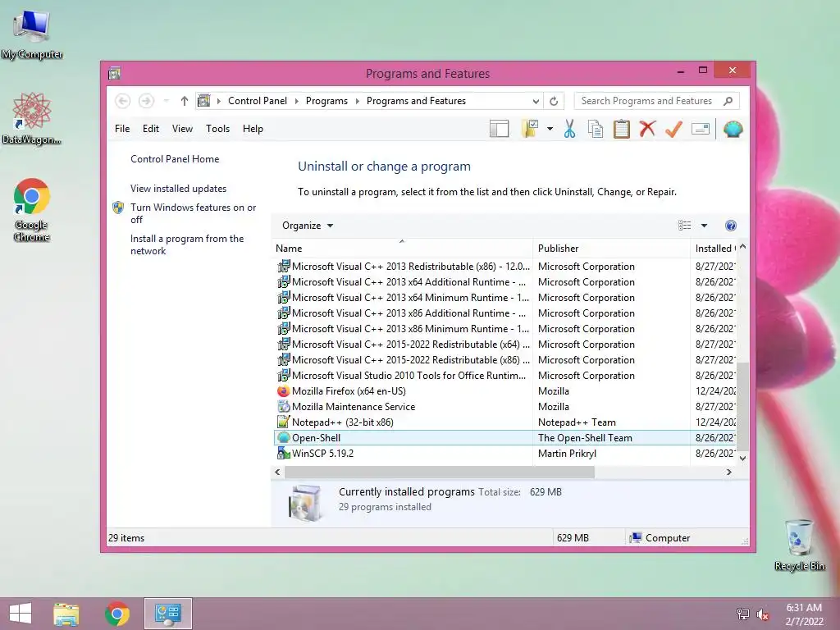Open View installed updates link
The image size is (840, 630).
178,189
